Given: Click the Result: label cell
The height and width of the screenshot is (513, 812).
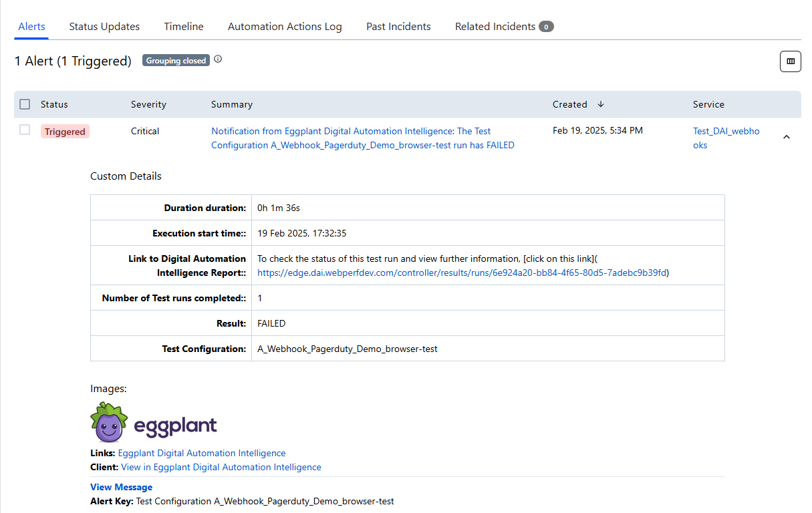Looking at the screenshot, I should [171, 323].
